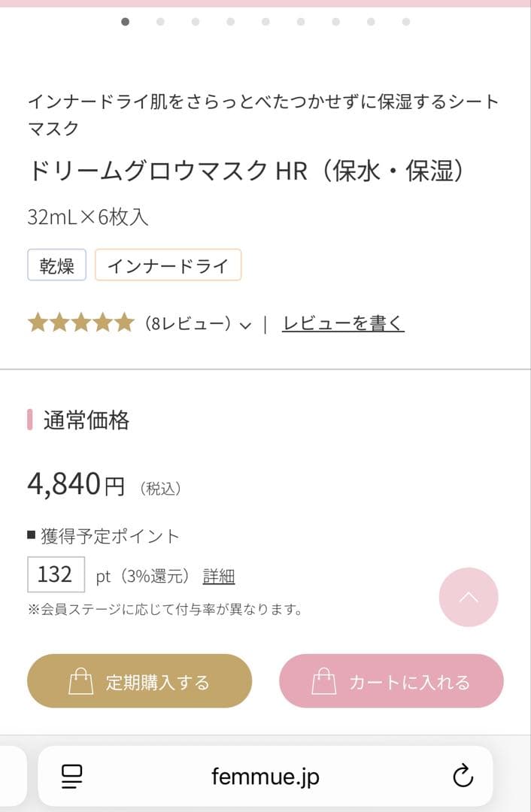Switch to the third carousel dot
531x812 pixels.
196,22
